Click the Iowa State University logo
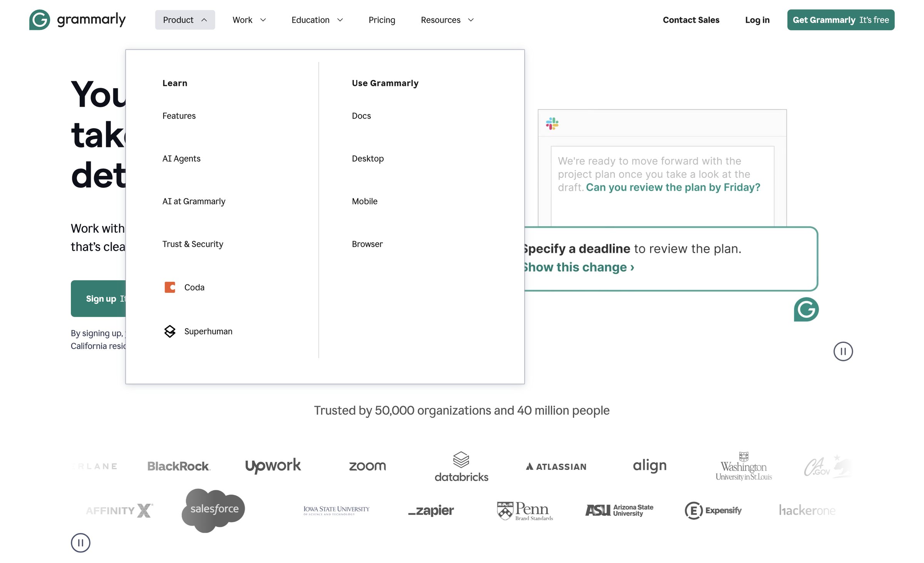 coord(336,510)
